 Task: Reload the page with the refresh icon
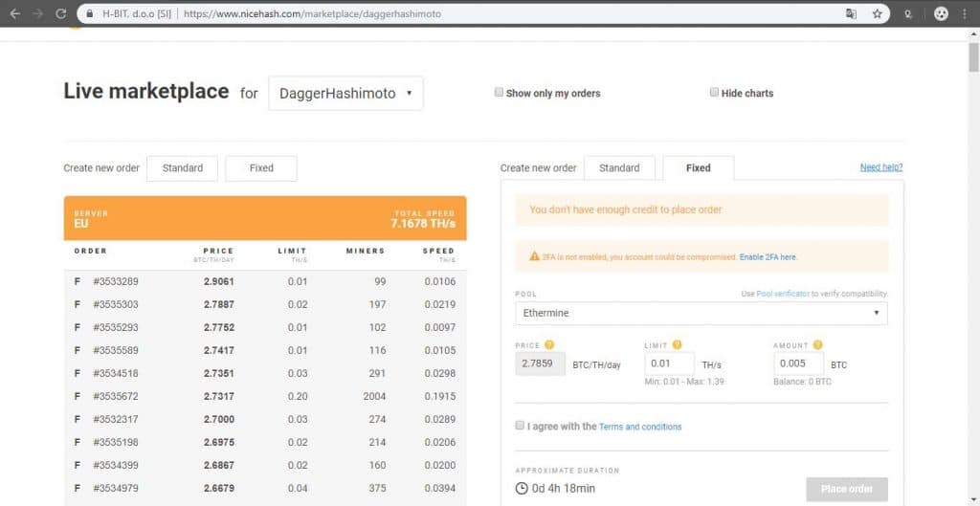pos(60,13)
